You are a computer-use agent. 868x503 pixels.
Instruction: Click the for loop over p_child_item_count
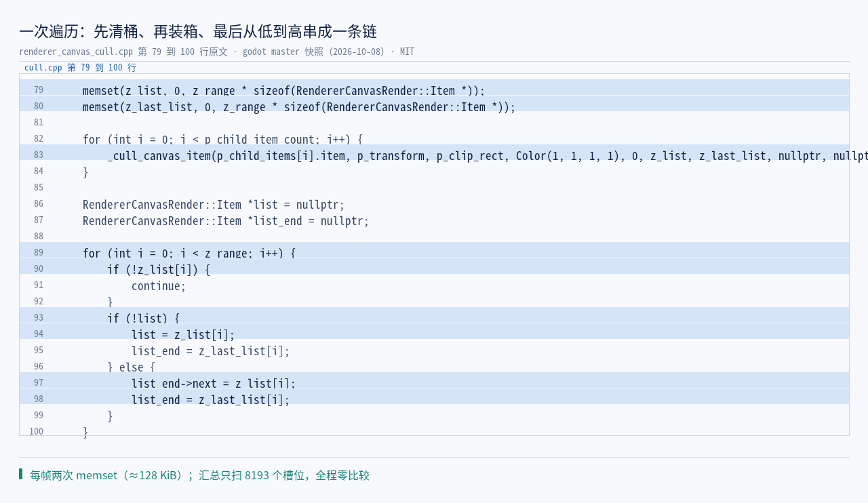click(x=222, y=139)
